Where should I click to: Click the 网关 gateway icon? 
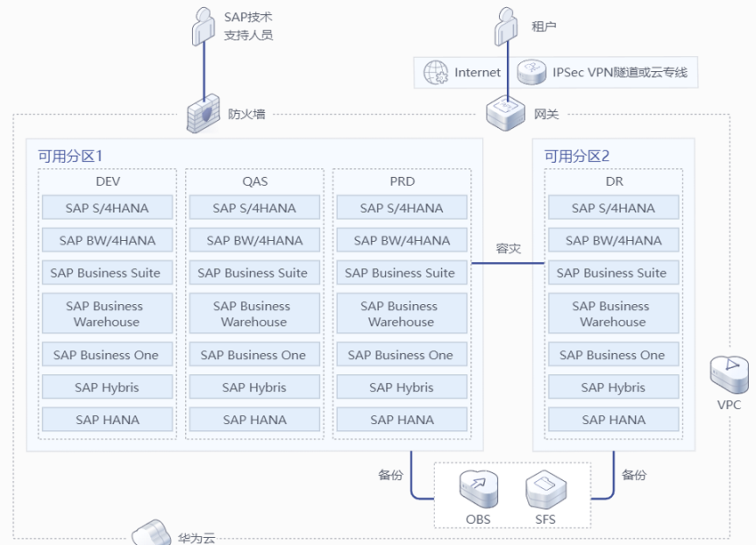pos(505,113)
